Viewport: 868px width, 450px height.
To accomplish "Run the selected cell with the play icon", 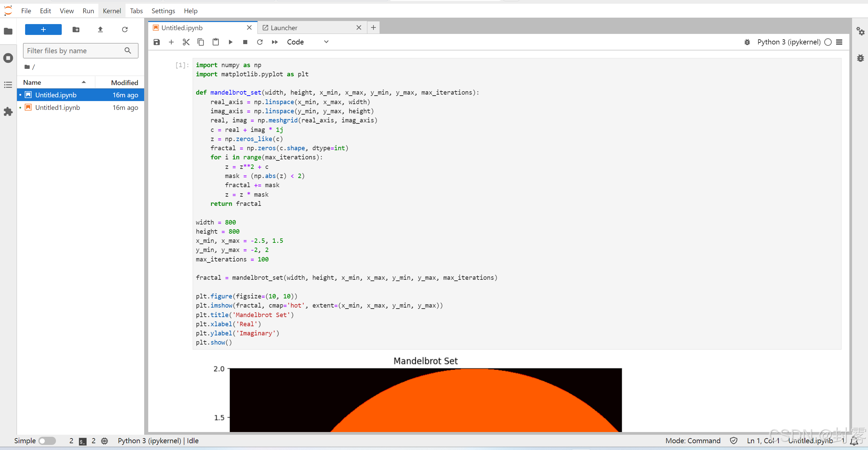I will point(230,42).
